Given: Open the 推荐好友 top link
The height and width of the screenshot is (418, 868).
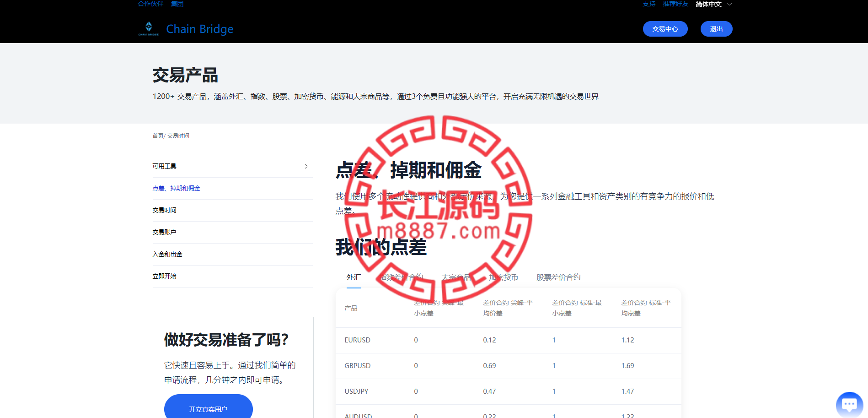Looking at the screenshot, I should (675, 4).
